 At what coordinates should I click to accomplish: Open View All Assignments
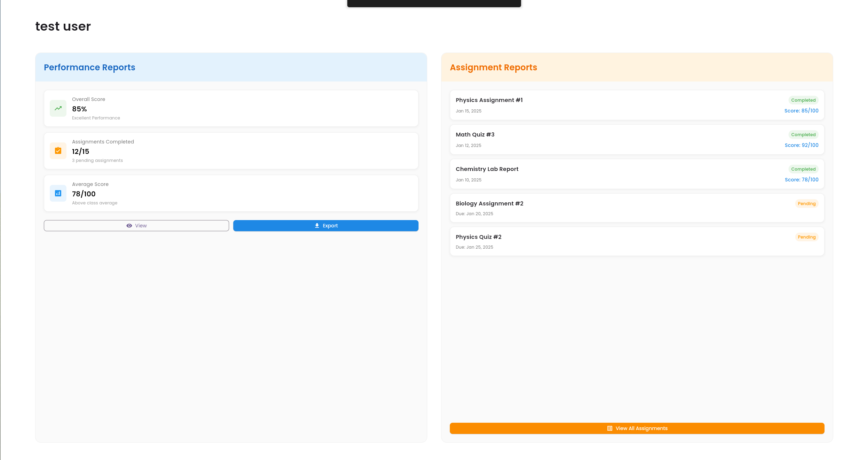pos(637,428)
